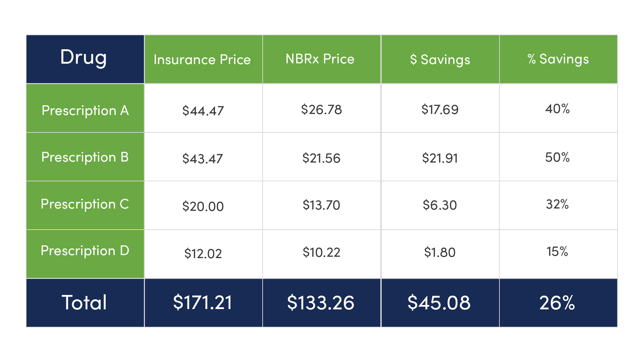Select the Prescription A row label
This screenshot has height=362, width=644.
coord(85,110)
